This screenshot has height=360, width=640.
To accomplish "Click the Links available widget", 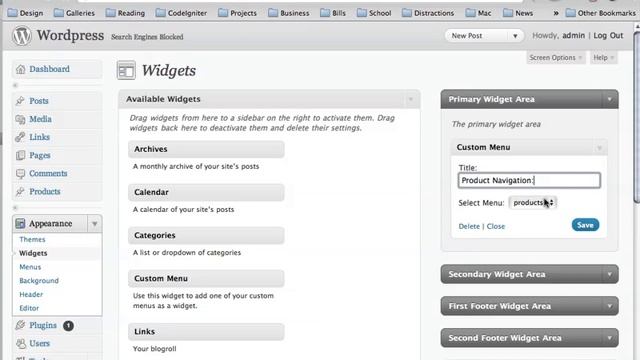I will (x=206, y=332).
